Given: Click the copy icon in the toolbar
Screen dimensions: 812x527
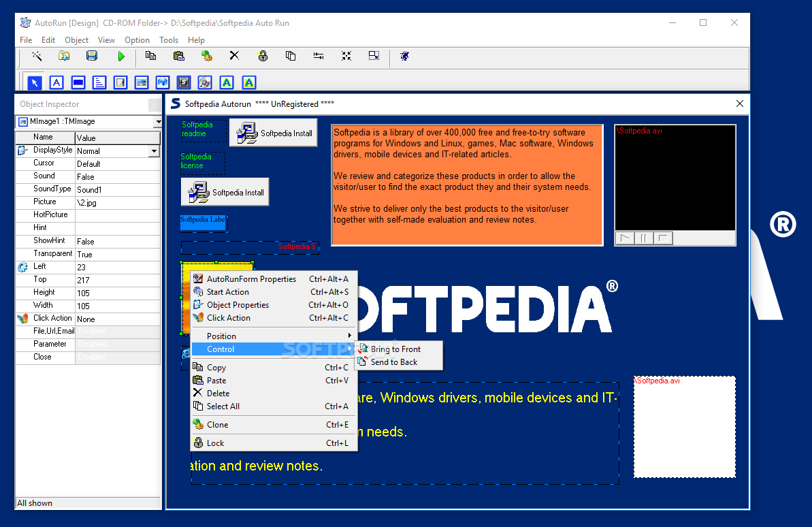Looking at the screenshot, I should pos(150,56).
